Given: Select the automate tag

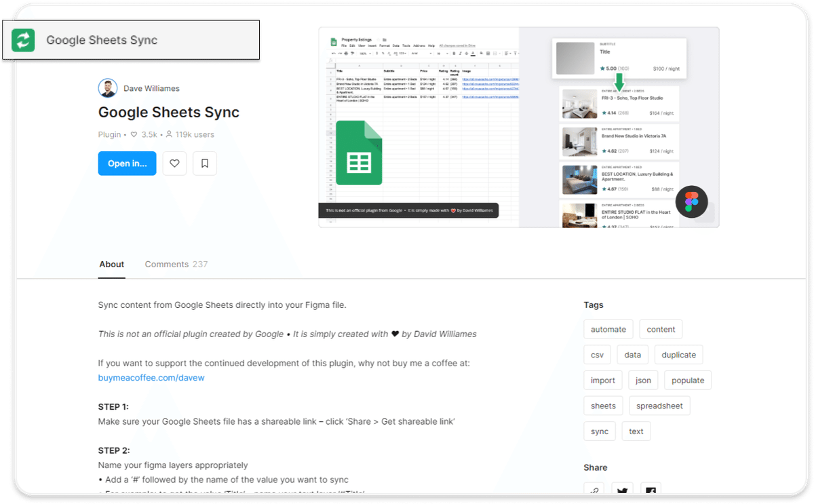Looking at the screenshot, I should (608, 330).
